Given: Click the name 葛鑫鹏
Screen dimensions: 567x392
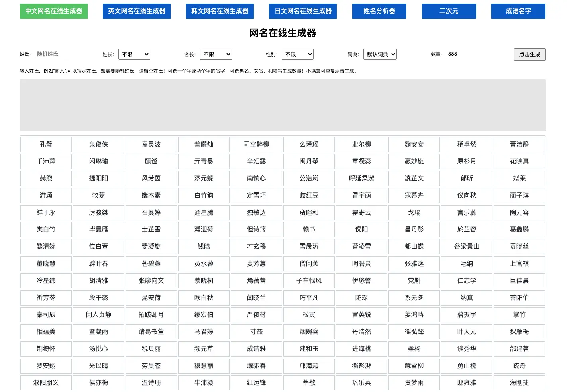Looking at the screenshot, I should click(520, 229).
